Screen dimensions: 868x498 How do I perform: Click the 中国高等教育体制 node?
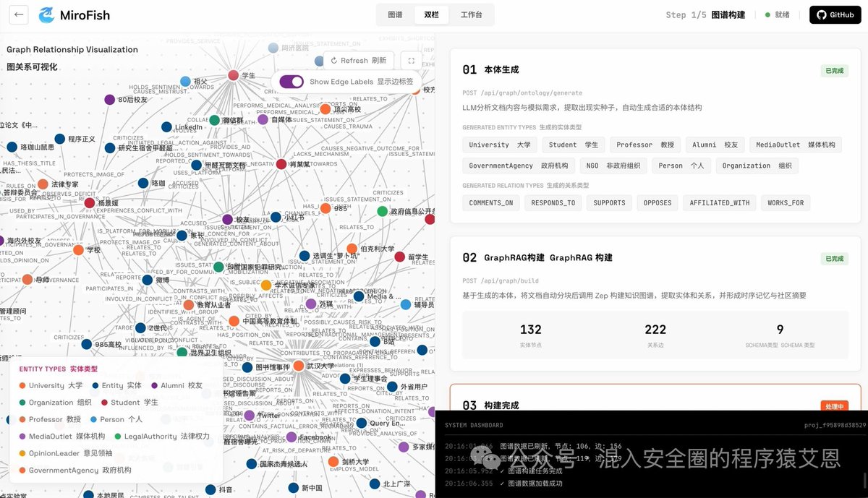tap(234, 321)
